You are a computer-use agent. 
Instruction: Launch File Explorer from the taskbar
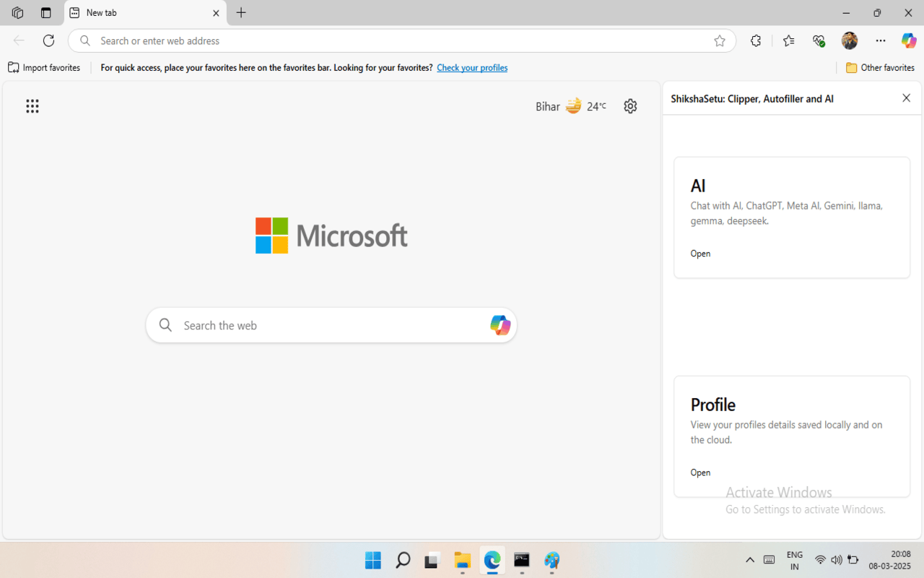(462, 560)
